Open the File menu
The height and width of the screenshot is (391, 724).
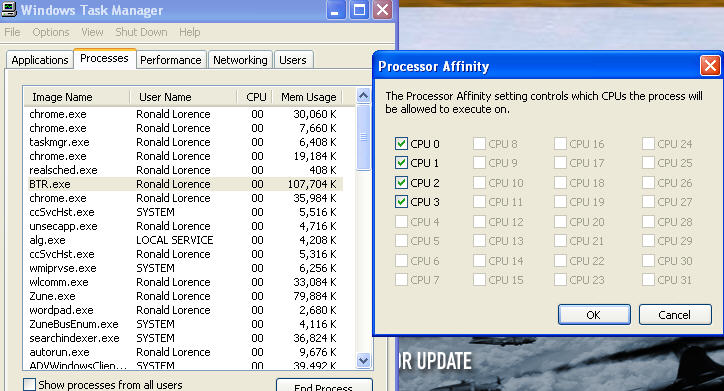[12, 32]
